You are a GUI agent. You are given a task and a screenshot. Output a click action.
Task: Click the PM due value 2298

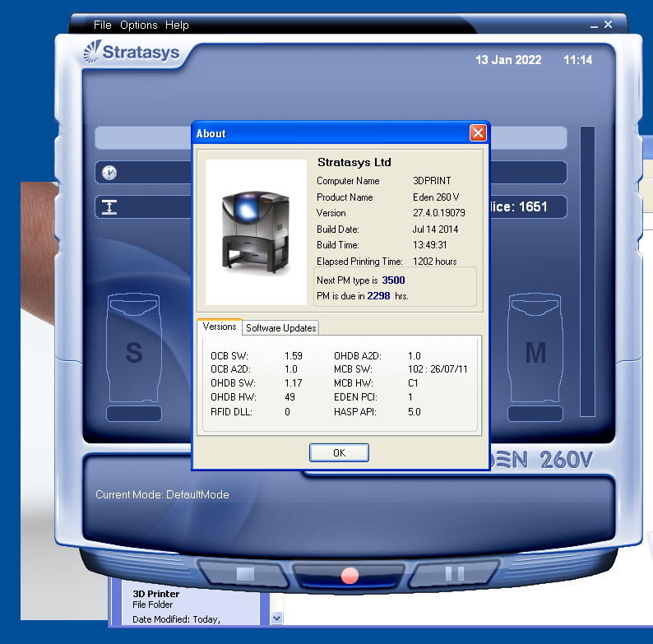378,296
